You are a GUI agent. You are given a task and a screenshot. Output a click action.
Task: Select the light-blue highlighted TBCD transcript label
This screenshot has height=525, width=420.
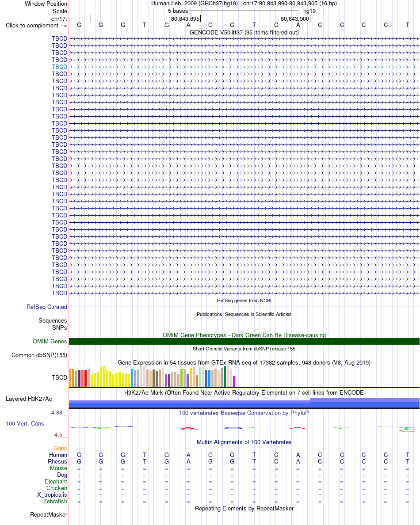(x=59, y=67)
